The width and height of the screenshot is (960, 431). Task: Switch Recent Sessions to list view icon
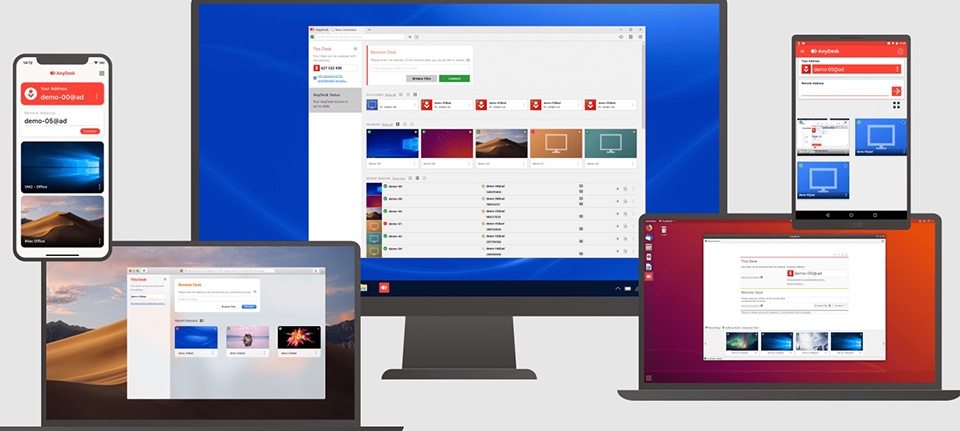tap(417, 178)
